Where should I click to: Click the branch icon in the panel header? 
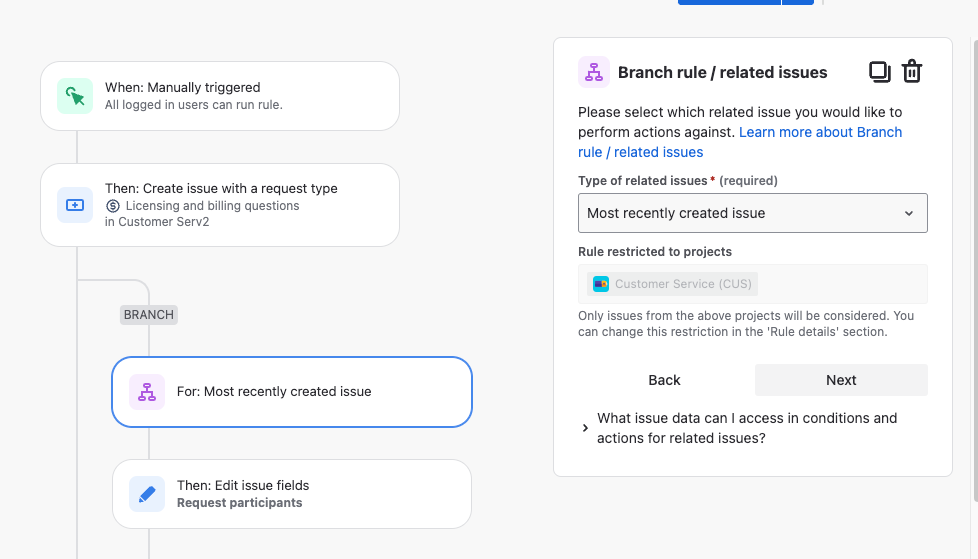point(594,72)
